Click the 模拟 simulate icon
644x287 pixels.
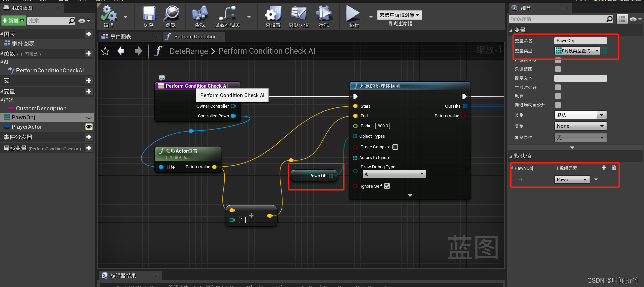tap(324, 16)
